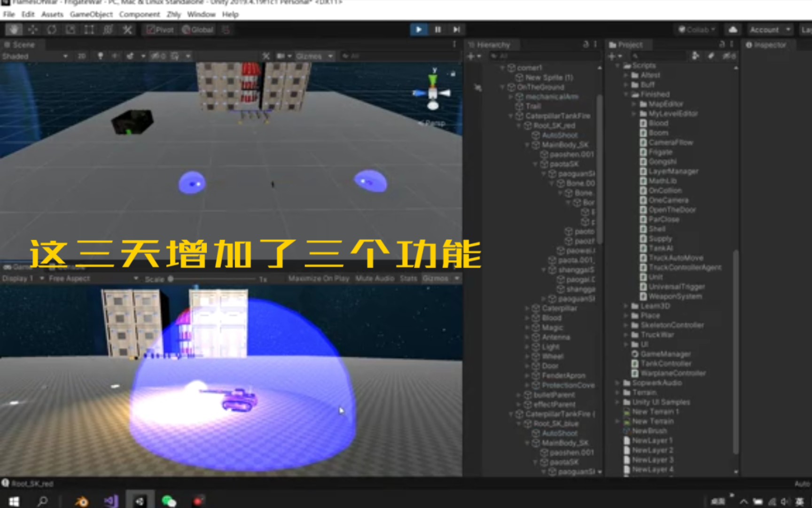The image size is (812, 508).
Task: Select the WeaponSystem script
Action: 676,296
